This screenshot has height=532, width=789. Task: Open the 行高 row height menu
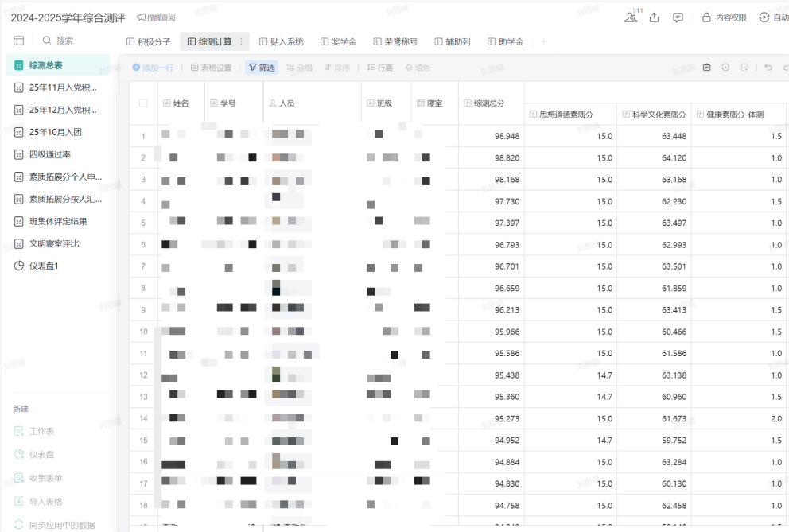379,68
